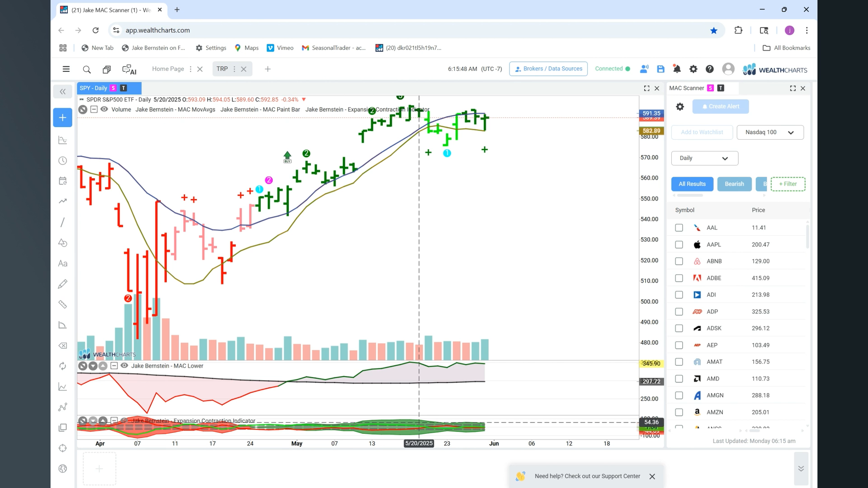Toggle visibility eye of main chart indicators

pos(104,109)
